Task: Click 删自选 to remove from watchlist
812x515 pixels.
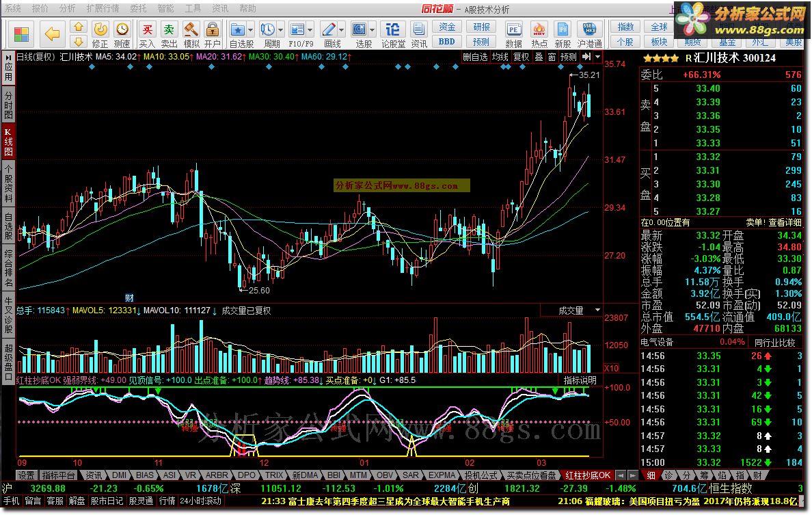Action: click(476, 57)
